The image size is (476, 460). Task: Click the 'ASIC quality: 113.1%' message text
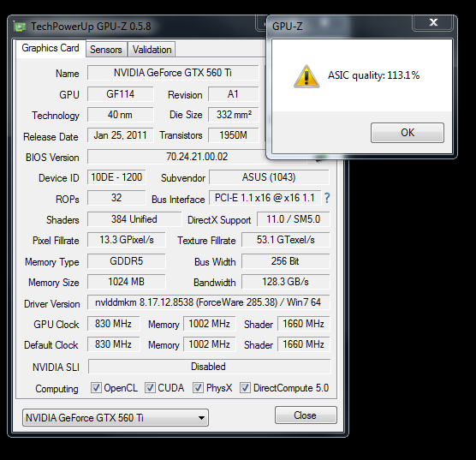373,75
